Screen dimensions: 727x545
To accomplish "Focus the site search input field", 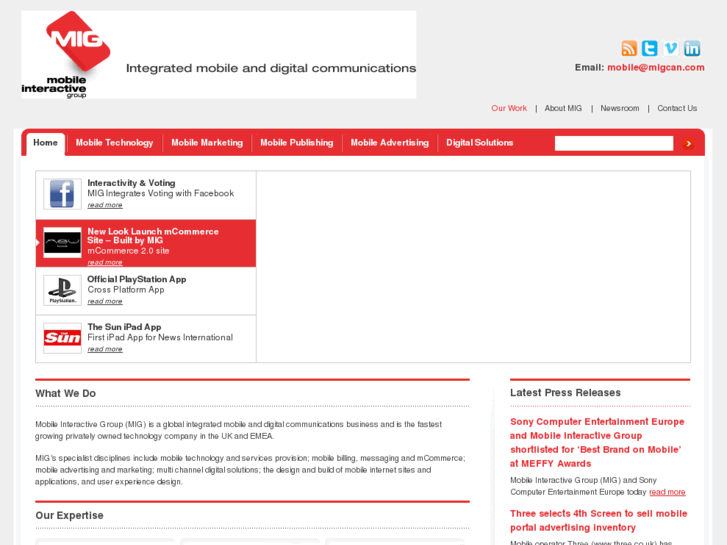I will [614, 143].
